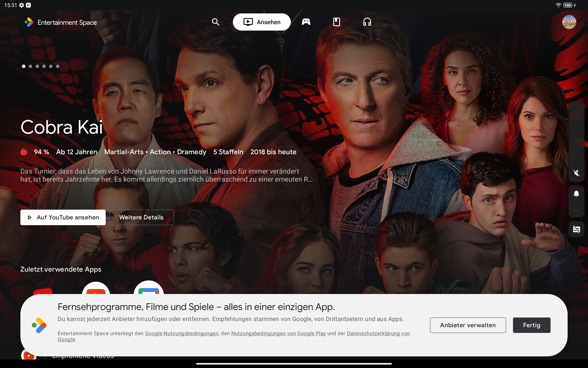Expand volume panel with down chevron

tap(576, 211)
